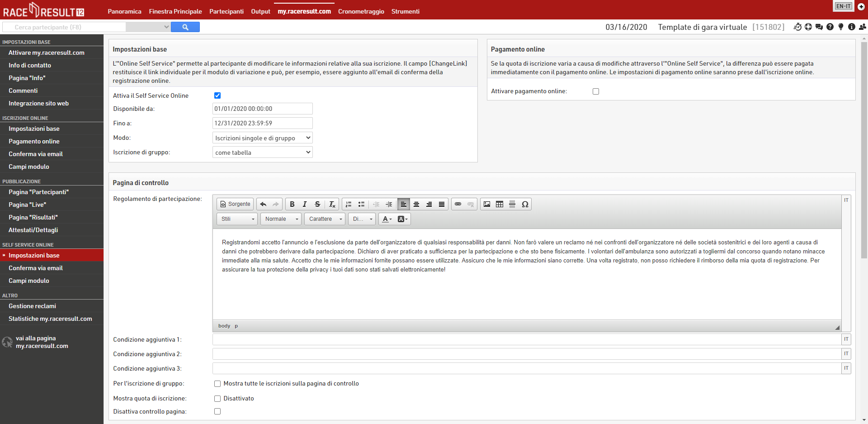Insert a table in the editor
The image size is (868, 424).
[x=500, y=205]
